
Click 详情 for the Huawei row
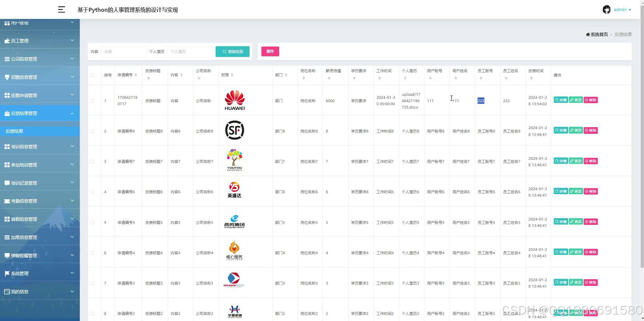tap(561, 100)
